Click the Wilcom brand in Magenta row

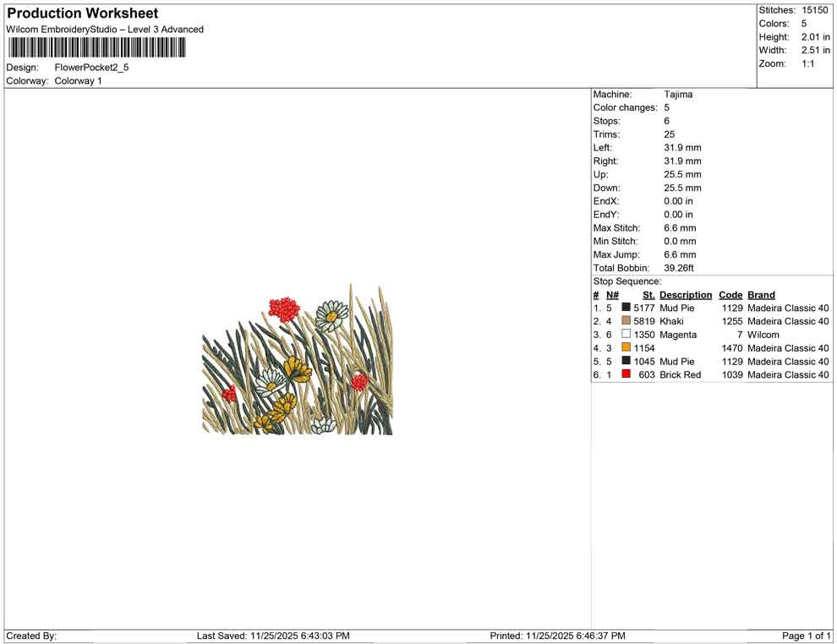(x=763, y=335)
